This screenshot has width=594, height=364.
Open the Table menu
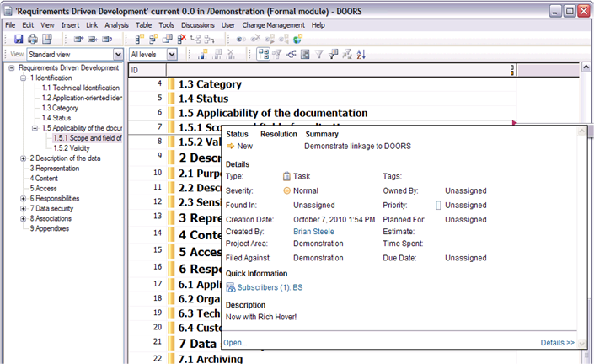tap(143, 25)
